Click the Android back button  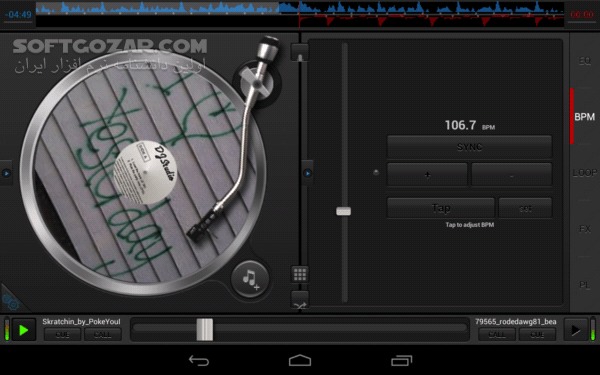pyautogui.click(x=199, y=360)
